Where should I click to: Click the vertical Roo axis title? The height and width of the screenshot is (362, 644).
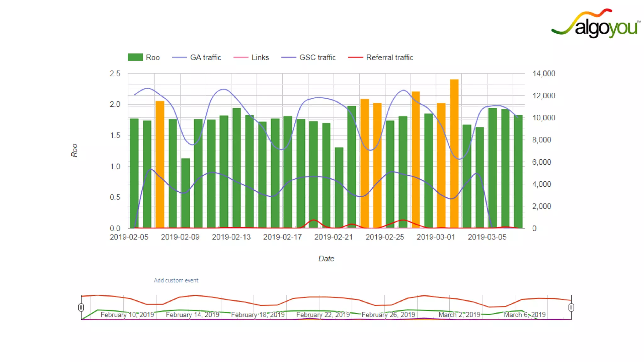pyautogui.click(x=74, y=150)
